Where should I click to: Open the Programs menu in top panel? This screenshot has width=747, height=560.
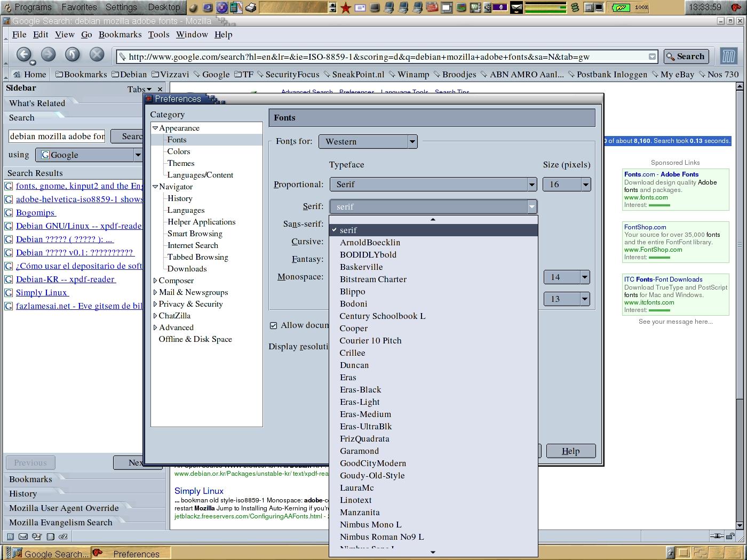[33, 7]
